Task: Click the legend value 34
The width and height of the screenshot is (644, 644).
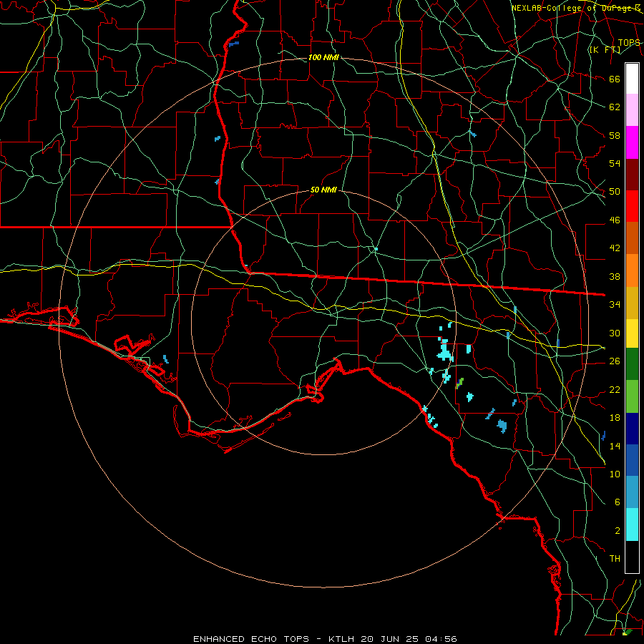Action: click(615, 305)
